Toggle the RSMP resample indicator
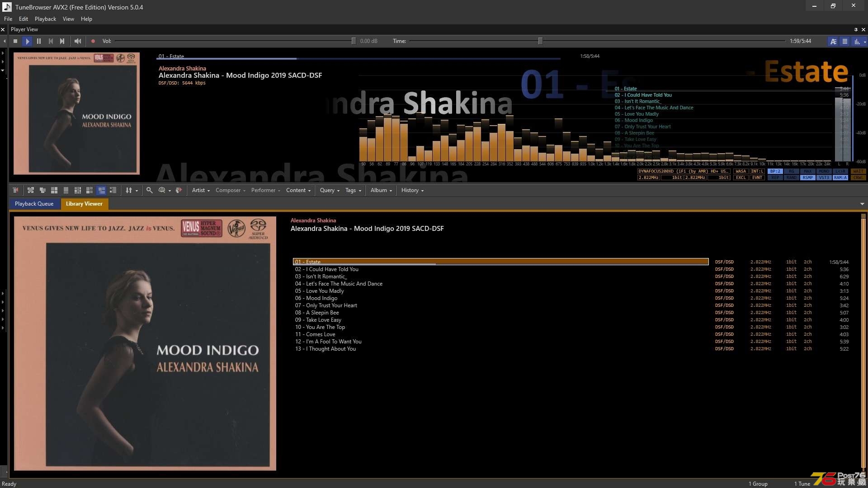This screenshot has width=868, height=488. [808, 178]
